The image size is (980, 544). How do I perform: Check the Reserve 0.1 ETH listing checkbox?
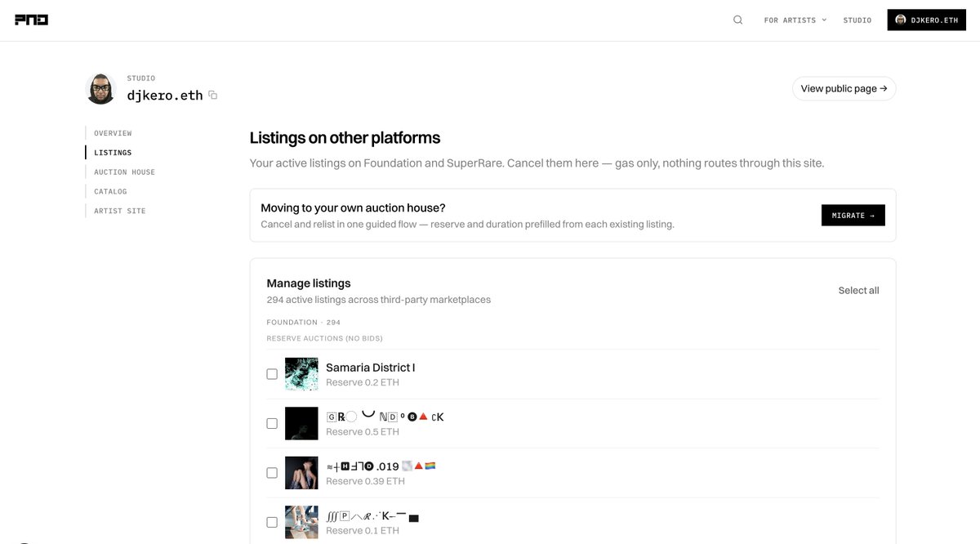(272, 523)
